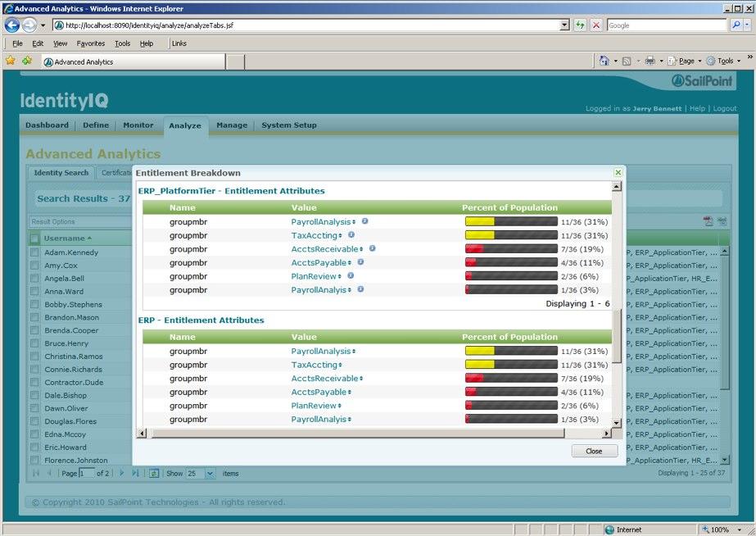Screen dimensions: 756x536
Task: Go to next page of results
Action: [121, 473]
